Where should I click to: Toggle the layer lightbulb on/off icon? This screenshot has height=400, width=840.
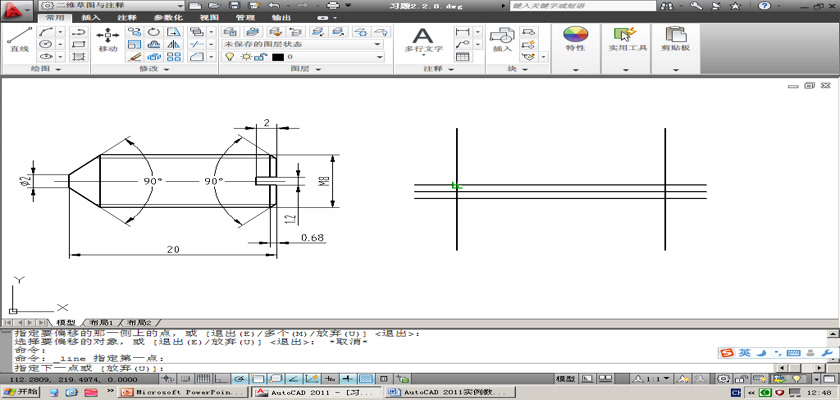click(229, 56)
